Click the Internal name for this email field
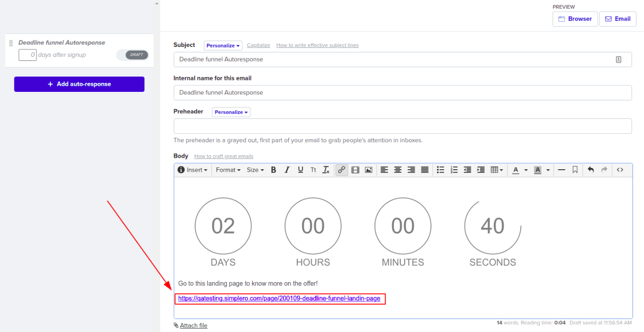The image size is (644, 332). (x=403, y=92)
